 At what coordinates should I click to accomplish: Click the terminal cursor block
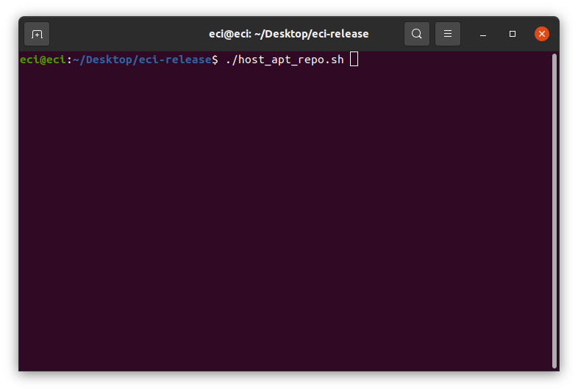tap(354, 60)
